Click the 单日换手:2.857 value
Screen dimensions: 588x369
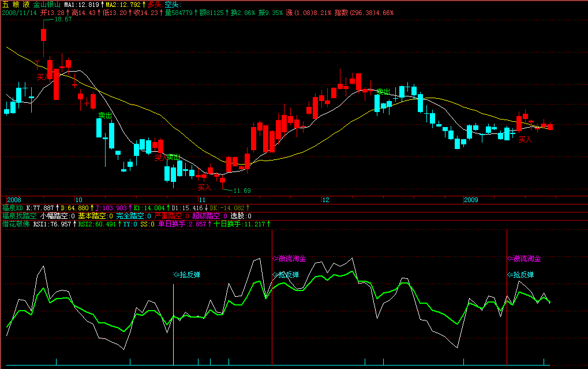[x=182, y=224]
